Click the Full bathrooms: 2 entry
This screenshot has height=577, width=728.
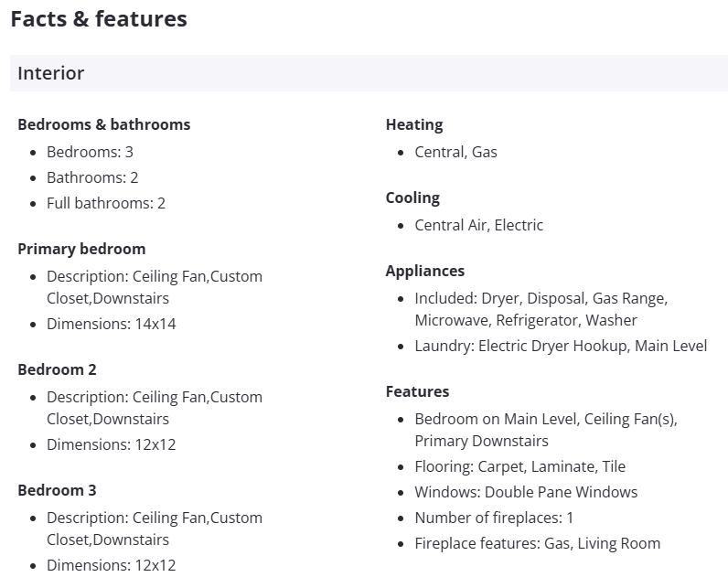coord(106,203)
